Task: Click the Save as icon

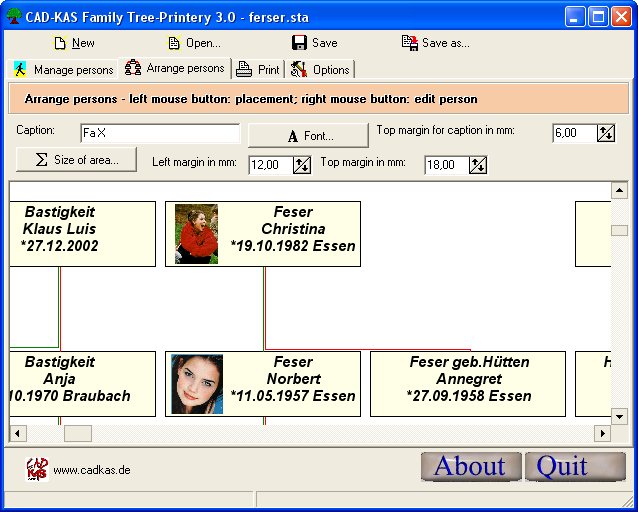Action: (409, 43)
